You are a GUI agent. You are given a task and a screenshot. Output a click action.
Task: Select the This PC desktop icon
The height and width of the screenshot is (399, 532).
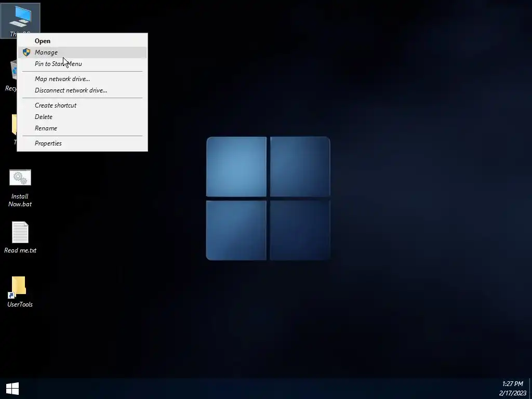[20, 17]
